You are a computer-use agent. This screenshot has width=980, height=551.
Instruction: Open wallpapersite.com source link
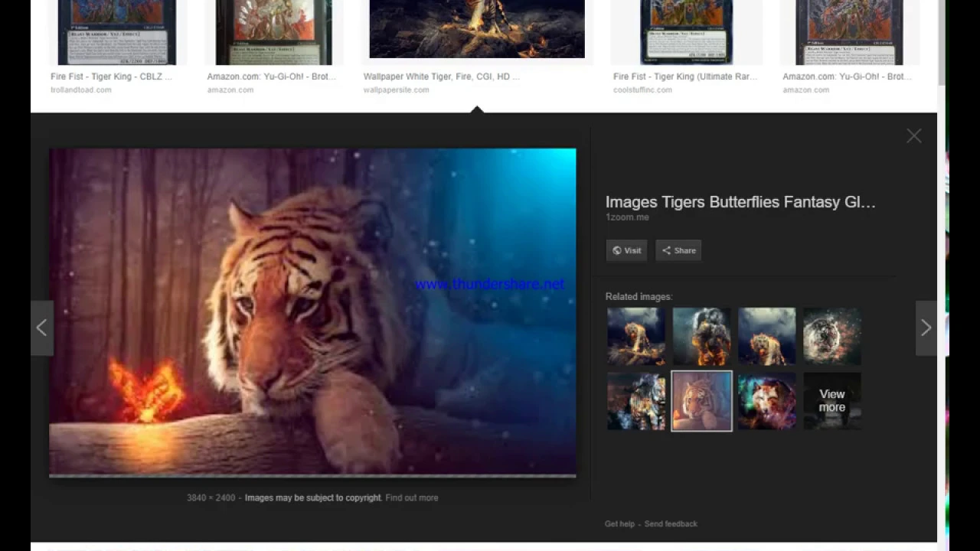coord(396,90)
